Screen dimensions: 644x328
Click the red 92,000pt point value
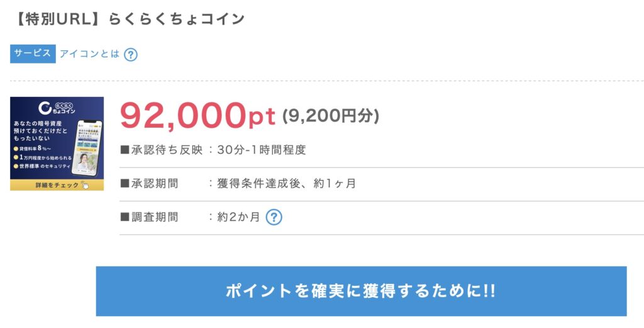click(197, 115)
